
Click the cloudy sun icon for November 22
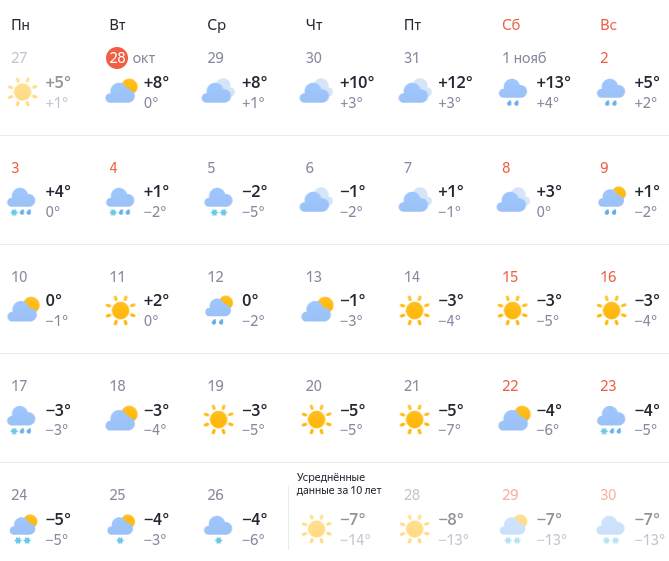513,419
